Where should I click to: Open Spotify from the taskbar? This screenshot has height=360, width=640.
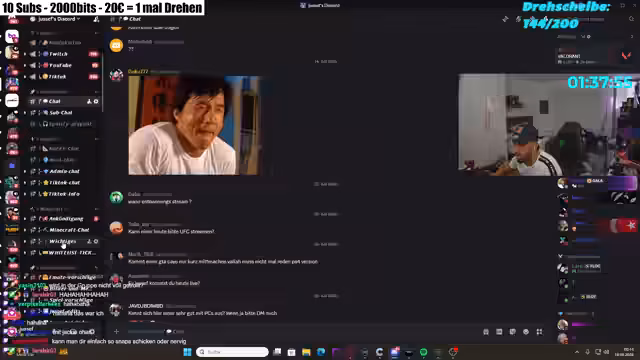tap(423, 352)
